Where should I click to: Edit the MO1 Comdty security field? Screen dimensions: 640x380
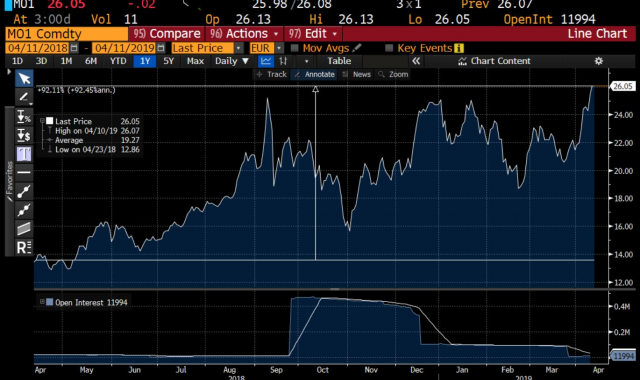click(x=67, y=33)
